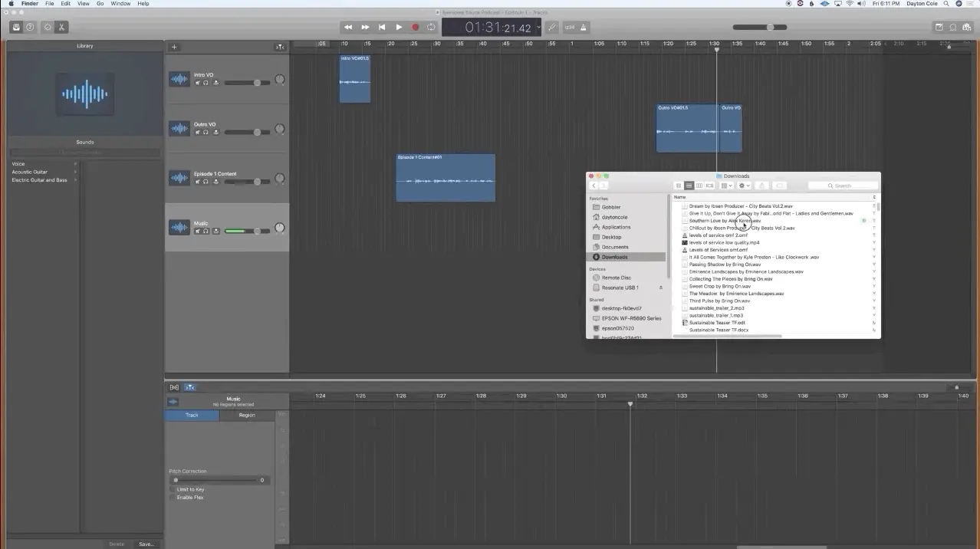Click the metronome icon in the control bar
This screenshot has height=549, width=980.
584,27
